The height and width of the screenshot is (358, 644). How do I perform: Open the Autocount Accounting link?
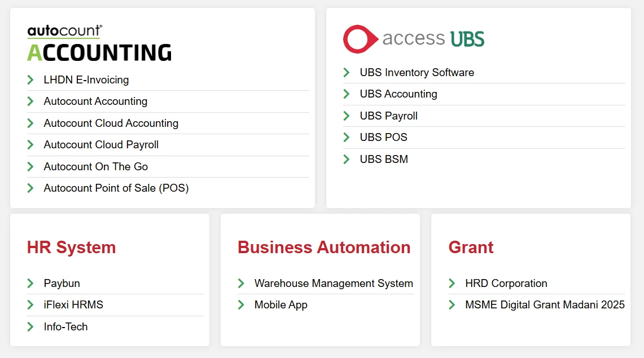[95, 101]
